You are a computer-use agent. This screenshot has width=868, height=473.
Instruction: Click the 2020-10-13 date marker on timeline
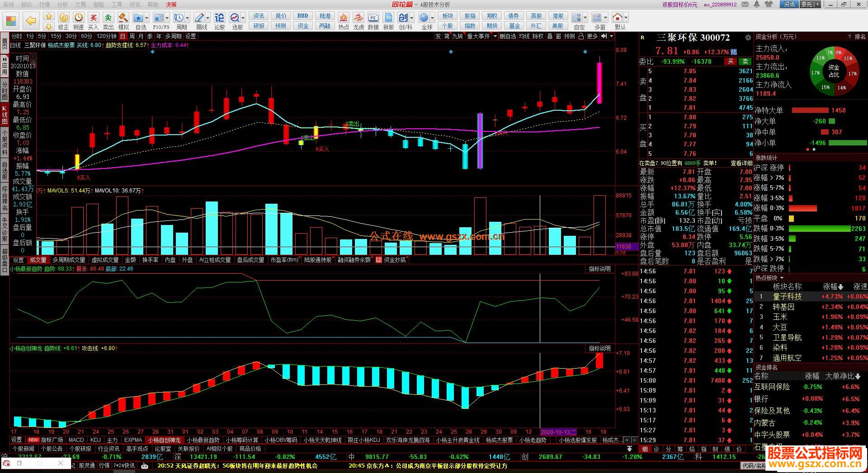[558, 431]
